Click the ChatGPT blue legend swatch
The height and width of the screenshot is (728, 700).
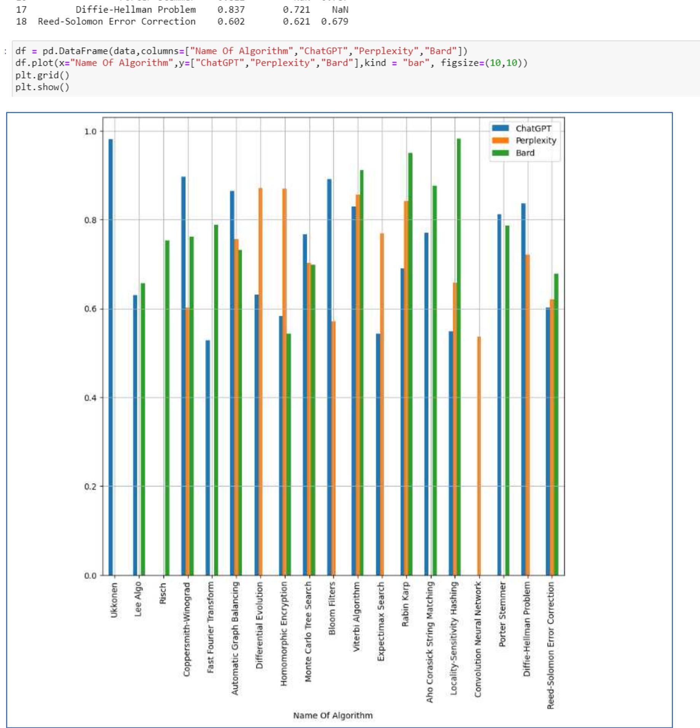[x=501, y=128]
